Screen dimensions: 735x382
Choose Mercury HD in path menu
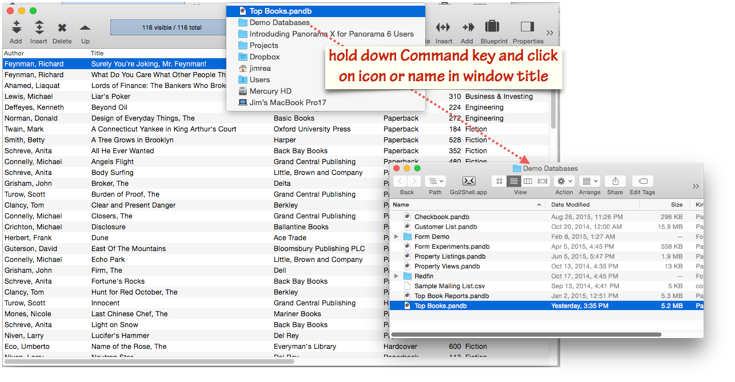pyautogui.click(x=326, y=91)
